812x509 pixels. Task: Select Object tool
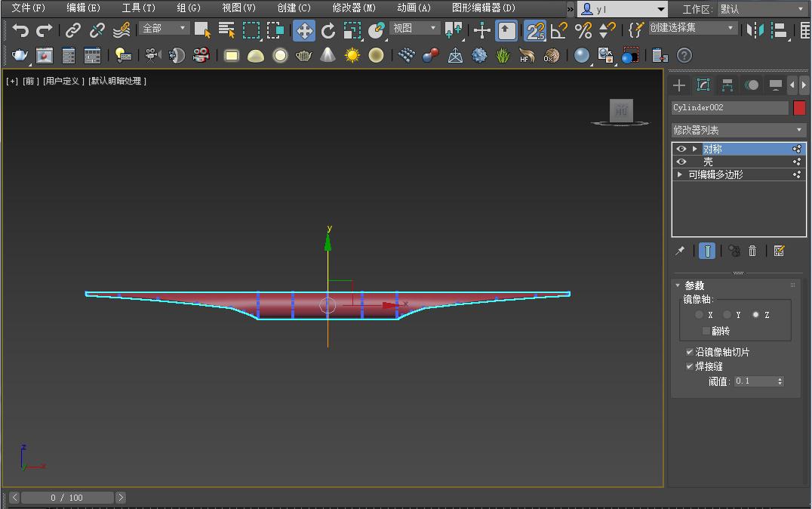pos(202,30)
